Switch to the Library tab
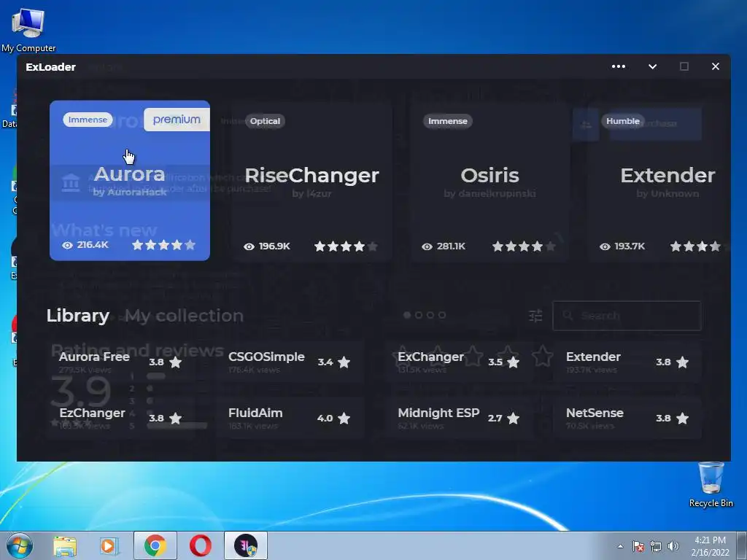Viewport: 747px width, 560px height. [78, 316]
